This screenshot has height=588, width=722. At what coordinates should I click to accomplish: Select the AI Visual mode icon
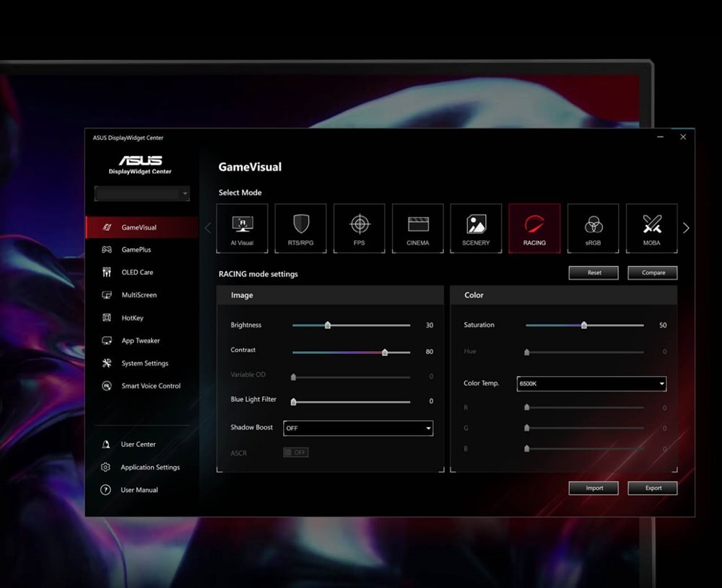click(x=243, y=228)
